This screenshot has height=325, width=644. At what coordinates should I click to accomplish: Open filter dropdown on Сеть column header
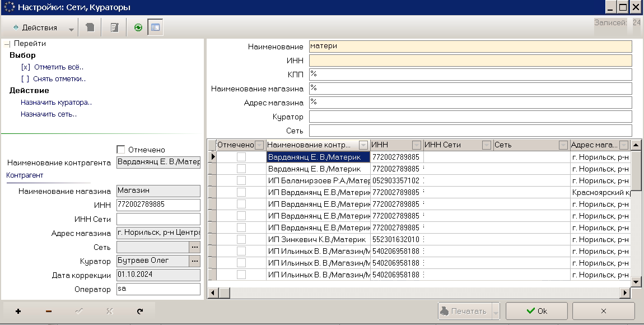click(x=563, y=145)
